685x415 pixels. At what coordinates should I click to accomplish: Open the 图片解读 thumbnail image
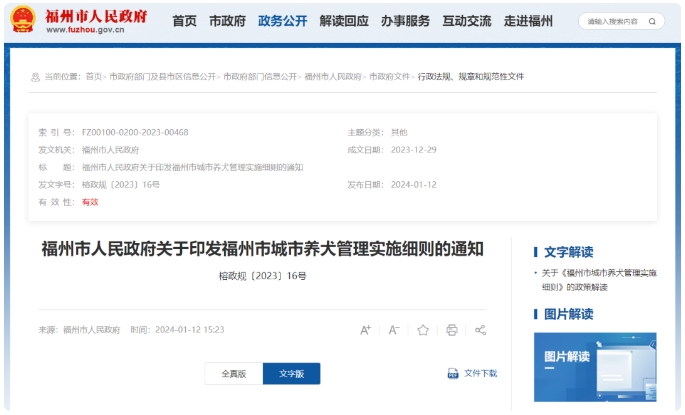(x=595, y=367)
